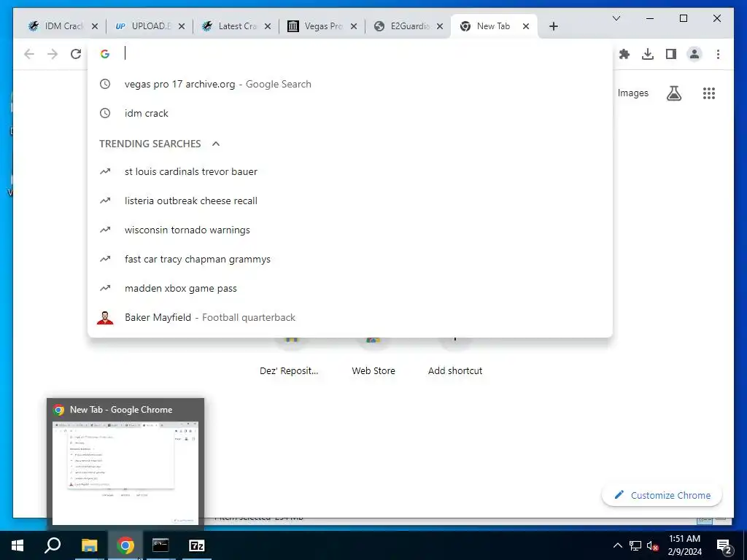Choose 'idm crack' history suggestion

click(350, 113)
